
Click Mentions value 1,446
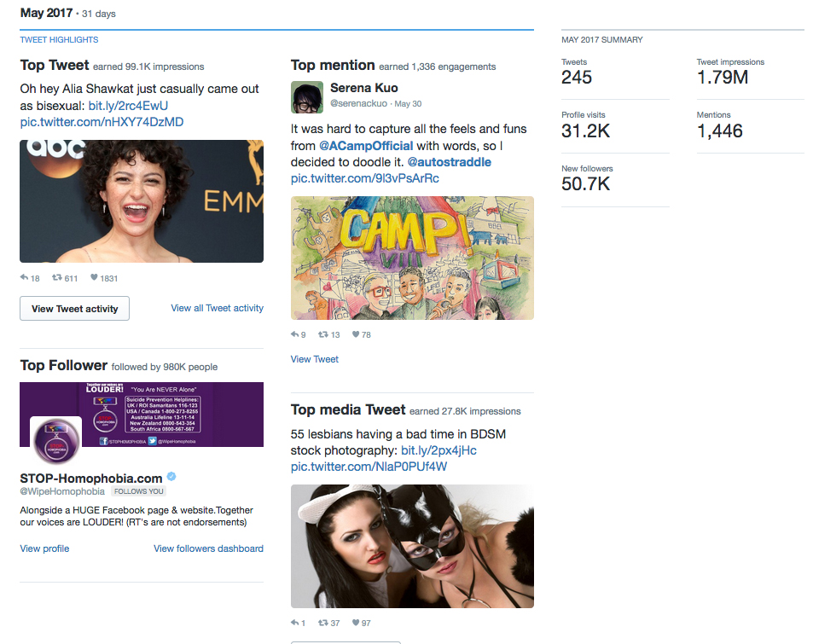pos(720,131)
